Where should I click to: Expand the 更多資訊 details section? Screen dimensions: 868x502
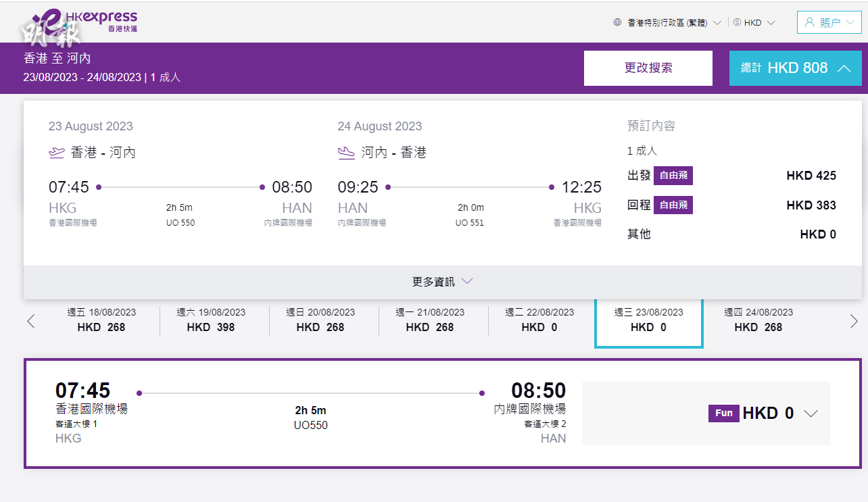click(442, 282)
